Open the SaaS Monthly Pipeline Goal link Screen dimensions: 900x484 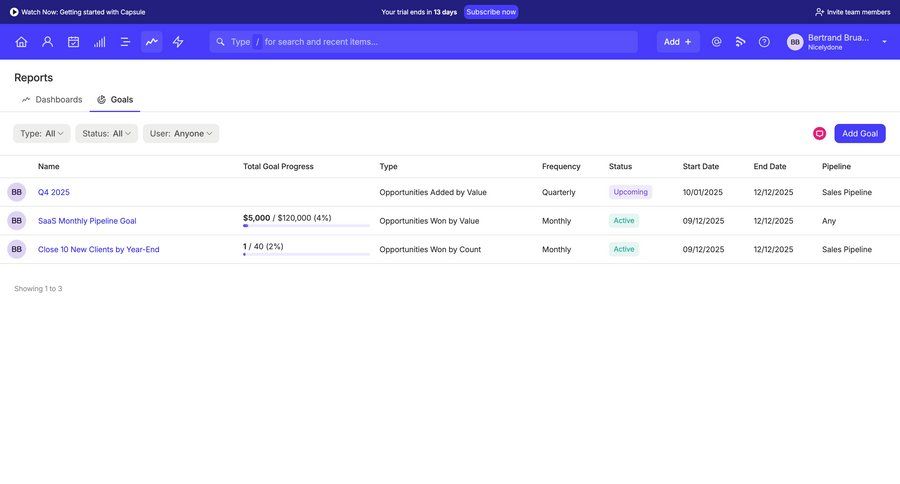(87, 221)
